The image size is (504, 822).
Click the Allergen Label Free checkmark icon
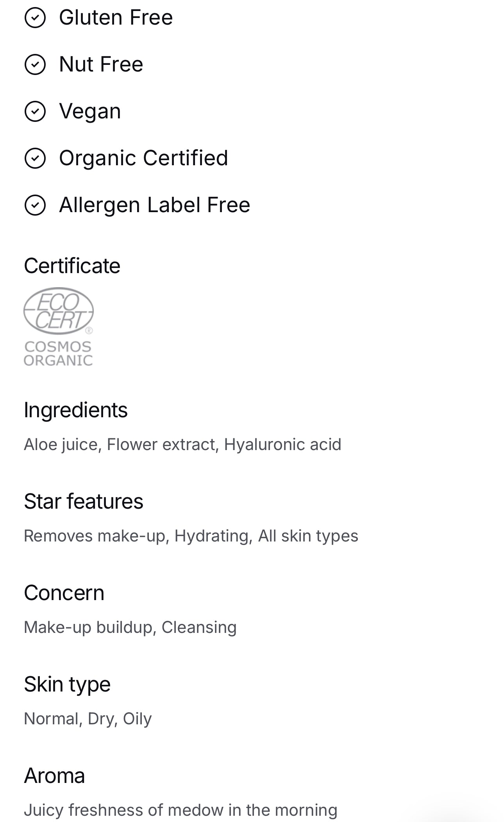[x=35, y=205]
